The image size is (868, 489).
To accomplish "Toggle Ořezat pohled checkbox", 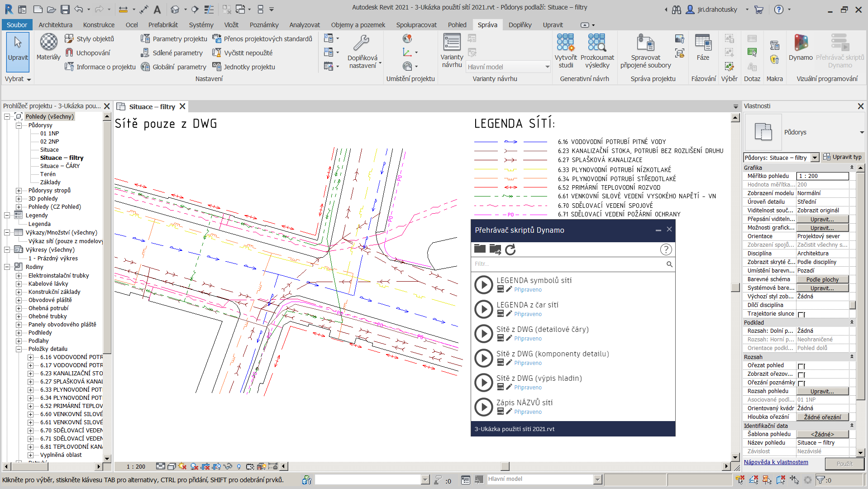I will coord(801,366).
